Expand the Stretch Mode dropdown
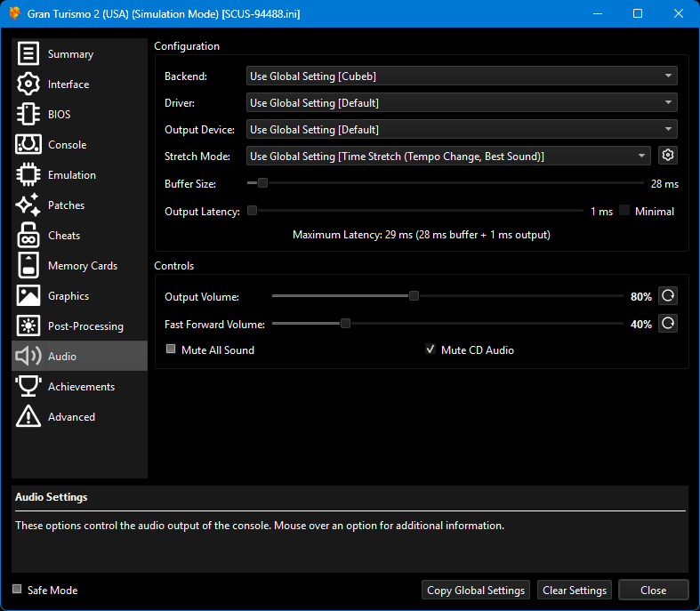 tap(448, 157)
